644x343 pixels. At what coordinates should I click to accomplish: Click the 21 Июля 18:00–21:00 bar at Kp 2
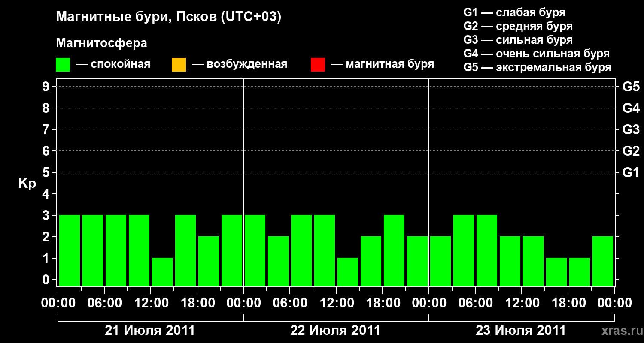pos(209,261)
